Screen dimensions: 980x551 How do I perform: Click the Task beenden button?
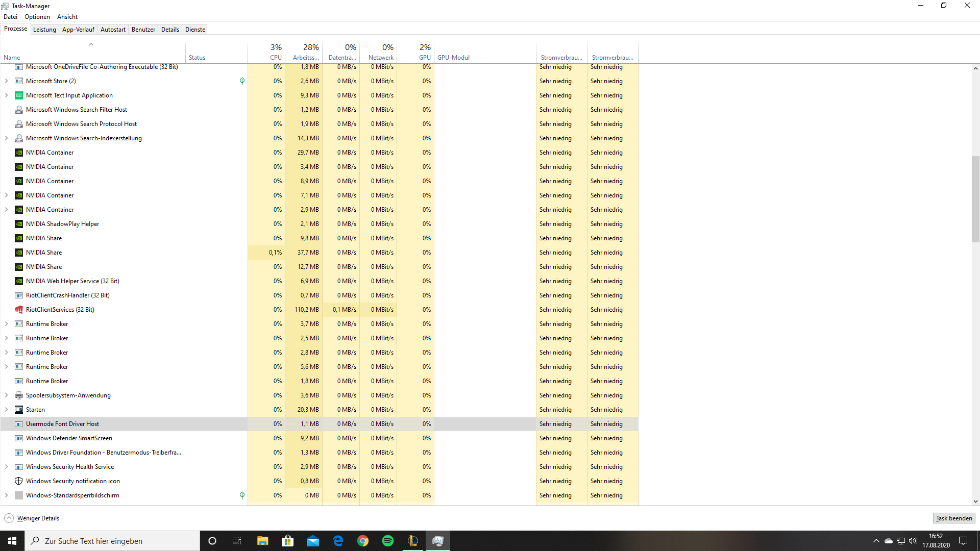(x=954, y=518)
